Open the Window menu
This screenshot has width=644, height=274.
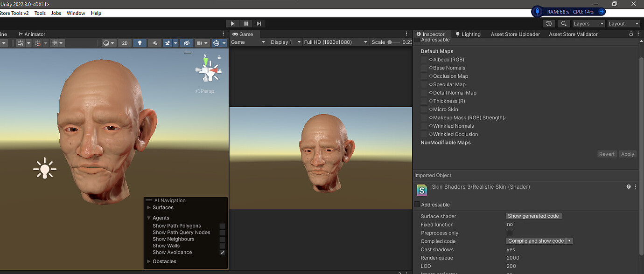click(x=76, y=13)
